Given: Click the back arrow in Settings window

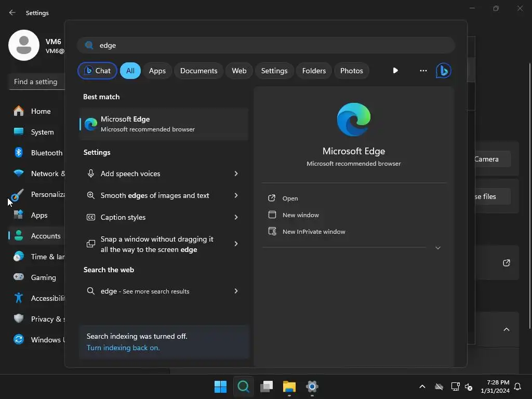Looking at the screenshot, I should 12,12.
